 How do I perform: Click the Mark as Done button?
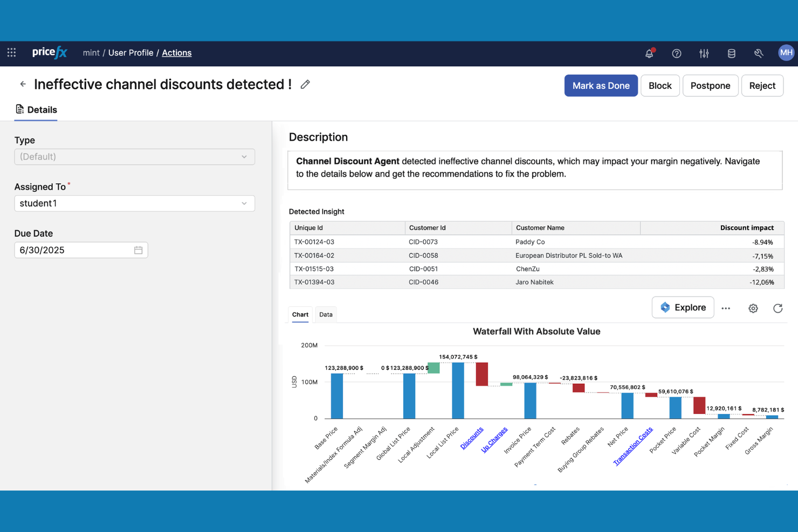601,86
